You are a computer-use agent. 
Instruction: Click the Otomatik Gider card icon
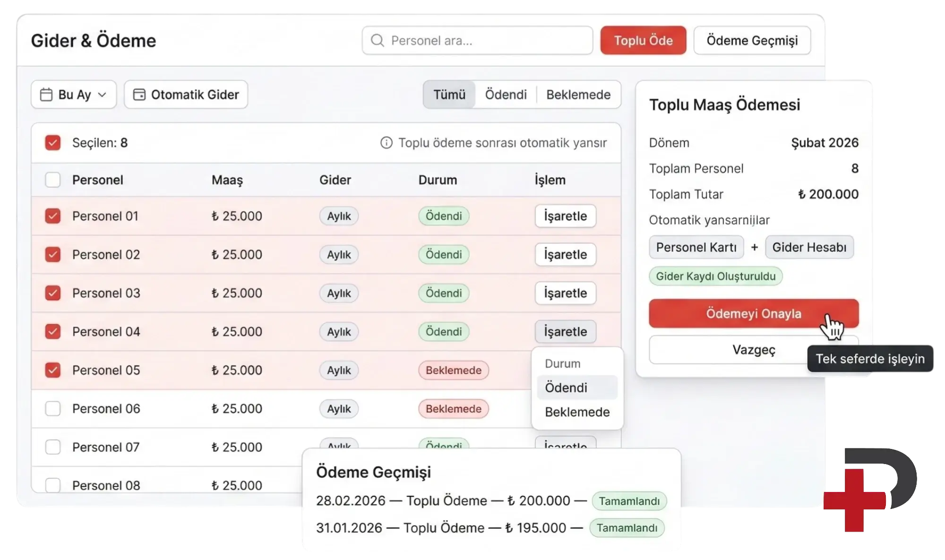pos(139,95)
